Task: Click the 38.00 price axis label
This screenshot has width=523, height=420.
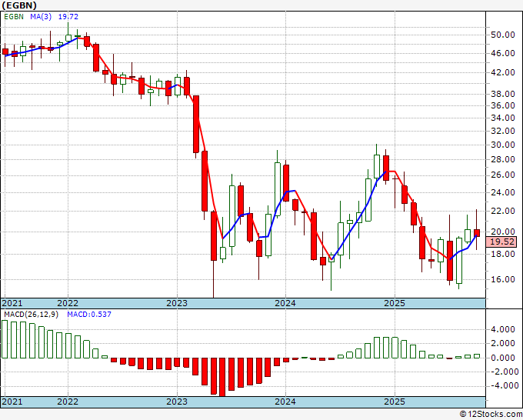Action: point(503,94)
